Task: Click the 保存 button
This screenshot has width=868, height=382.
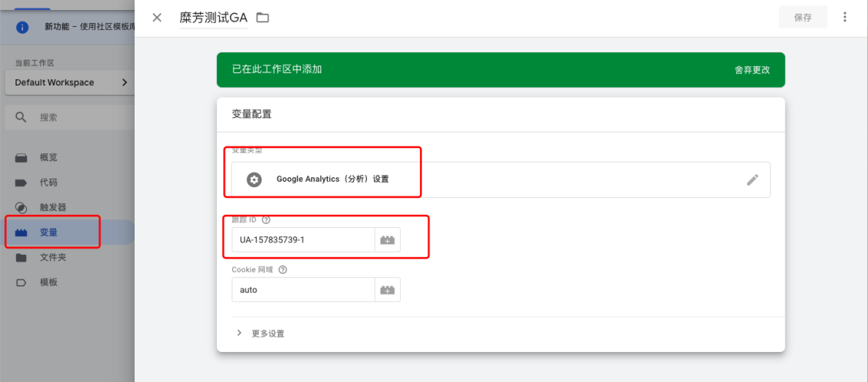Action: click(803, 17)
